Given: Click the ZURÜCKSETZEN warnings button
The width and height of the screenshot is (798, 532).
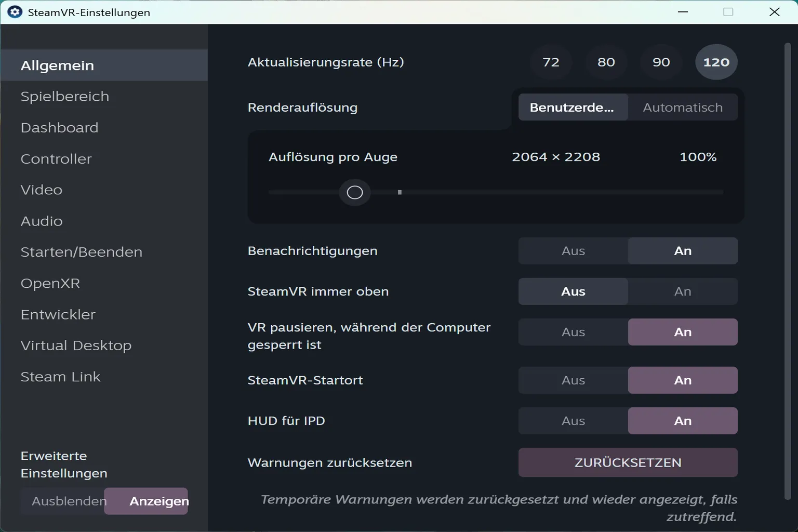Looking at the screenshot, I should point(628,462).
